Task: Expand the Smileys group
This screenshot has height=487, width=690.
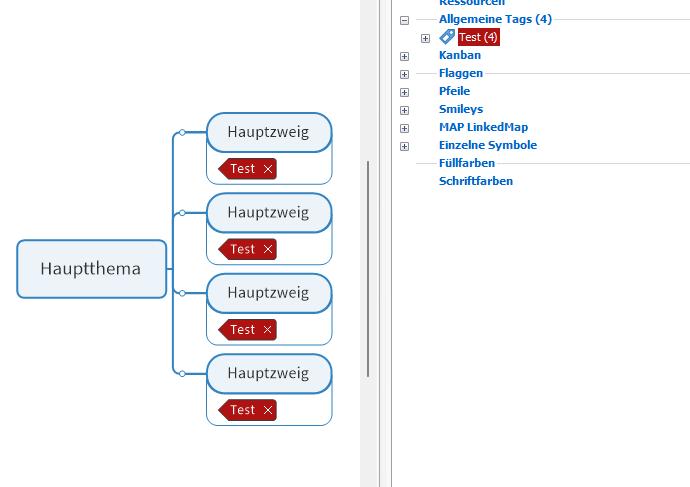Action: [404, 110]
